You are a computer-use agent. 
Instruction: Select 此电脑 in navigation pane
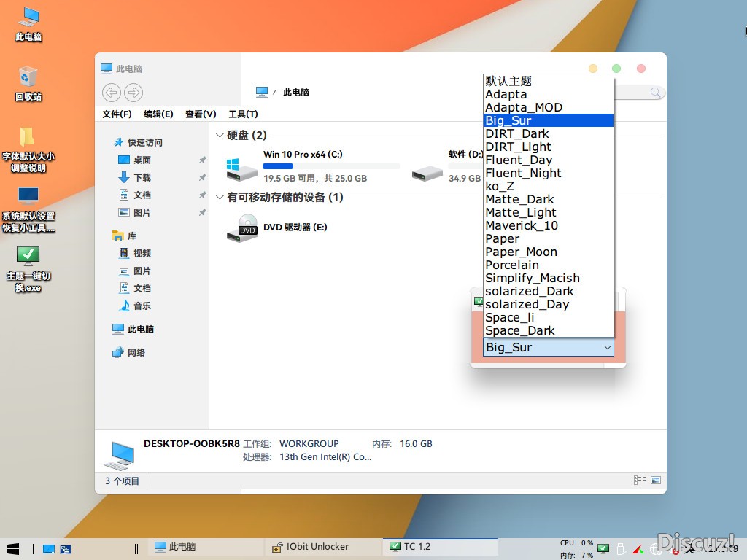coord(133,329)
